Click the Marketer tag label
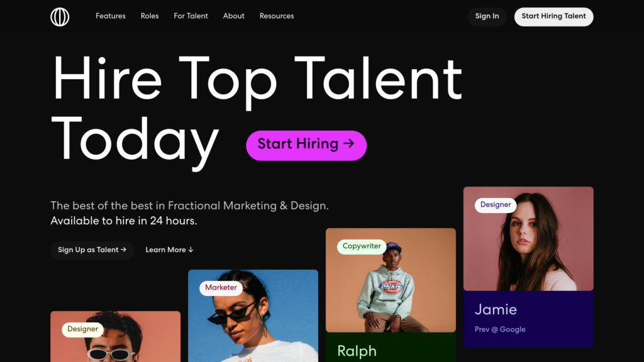 [221, 288]
